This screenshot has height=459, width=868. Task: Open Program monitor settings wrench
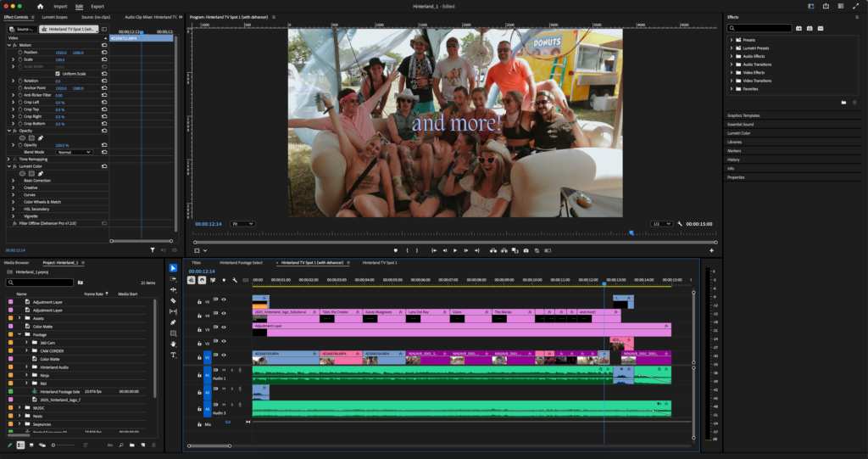[680, 224]
